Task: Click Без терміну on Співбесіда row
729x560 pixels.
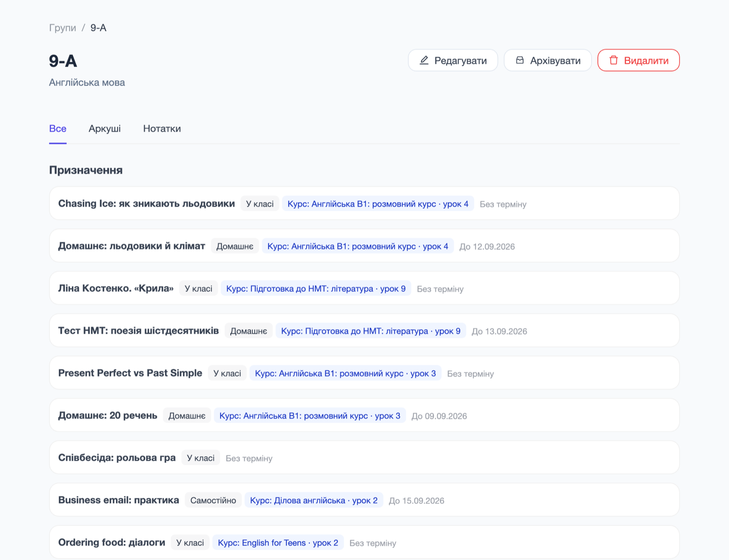Action: [249, 458]
